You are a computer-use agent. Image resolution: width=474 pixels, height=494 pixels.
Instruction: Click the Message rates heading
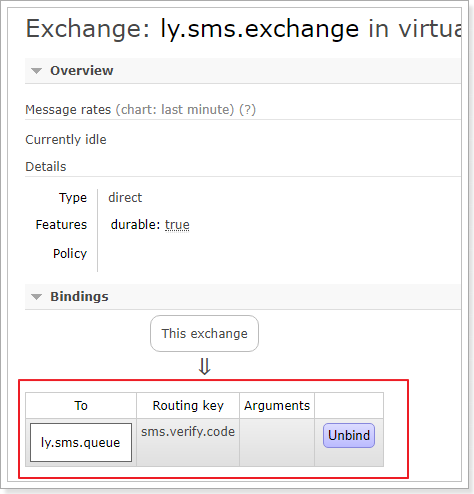point(68,110)
